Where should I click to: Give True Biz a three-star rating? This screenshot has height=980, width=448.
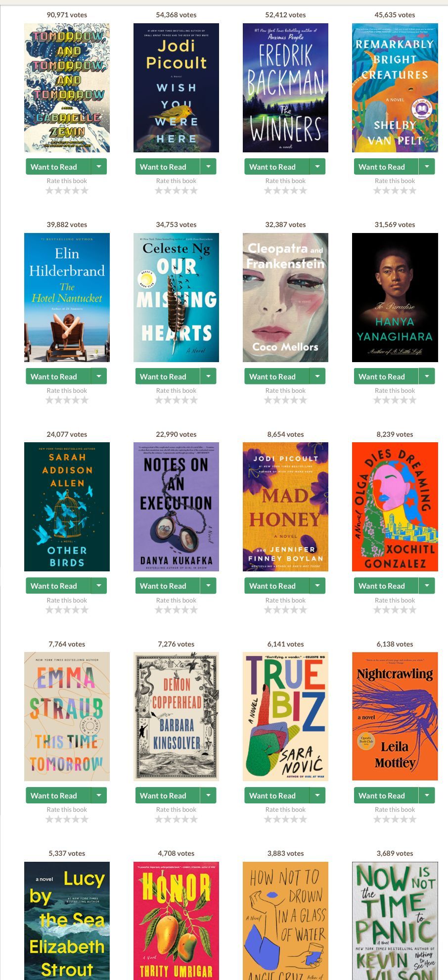[285, 819]
